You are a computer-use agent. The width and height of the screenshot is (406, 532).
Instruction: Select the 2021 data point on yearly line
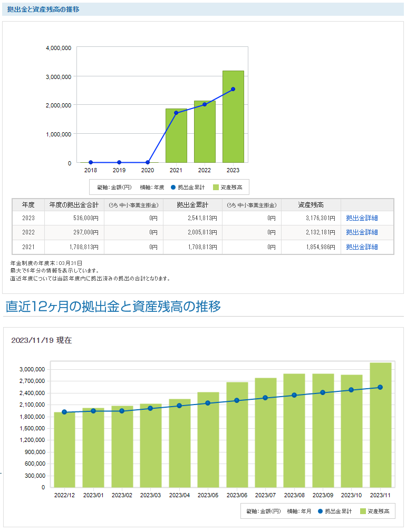176,113
